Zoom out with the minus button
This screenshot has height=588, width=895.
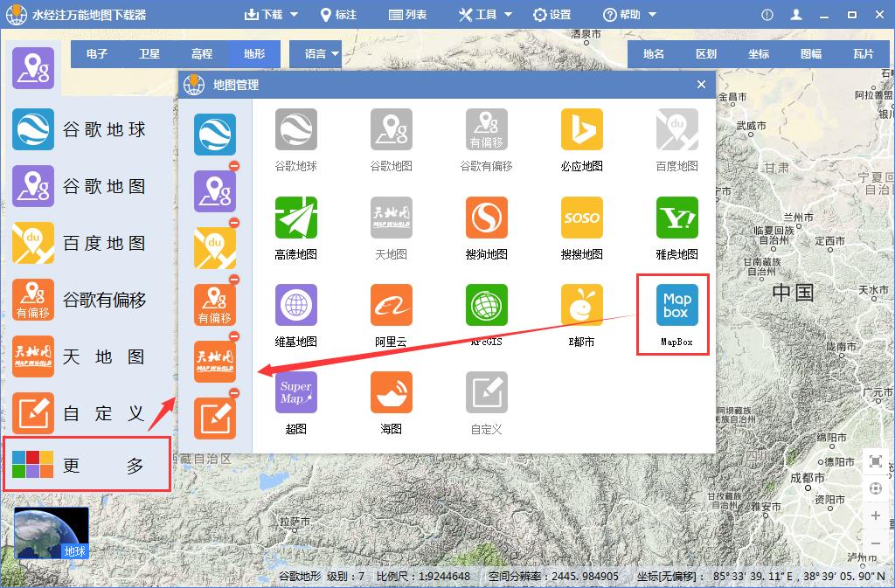[x=876, y=543]
